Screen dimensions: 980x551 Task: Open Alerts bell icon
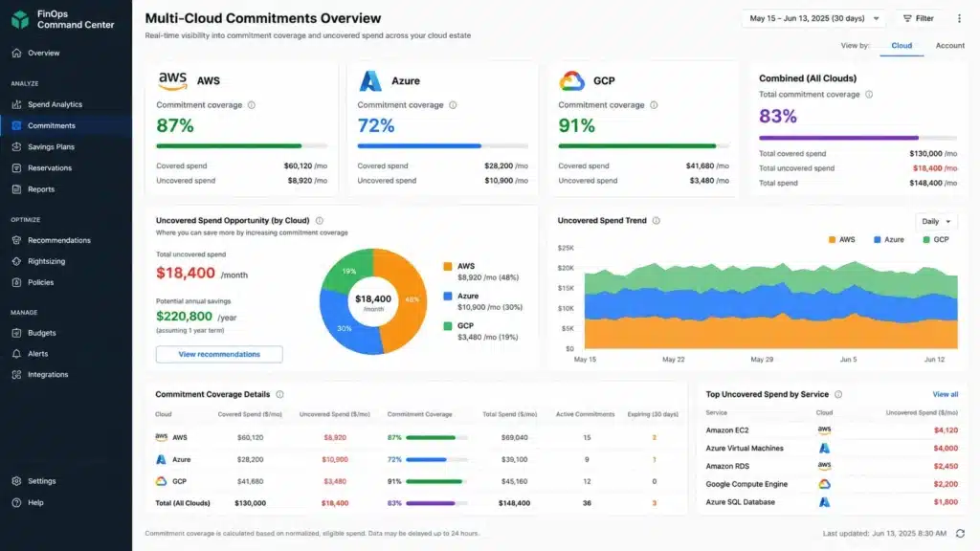coord(17,354)
